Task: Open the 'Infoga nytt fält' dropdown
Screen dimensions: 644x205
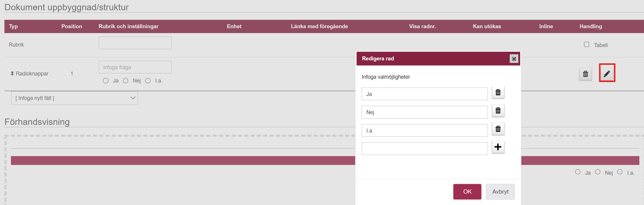Action: pyautogui.click(x=74, y=98)
